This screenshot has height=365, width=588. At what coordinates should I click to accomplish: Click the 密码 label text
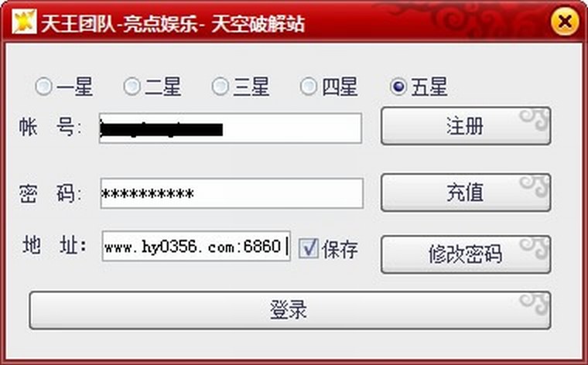(x=50, y=193)
